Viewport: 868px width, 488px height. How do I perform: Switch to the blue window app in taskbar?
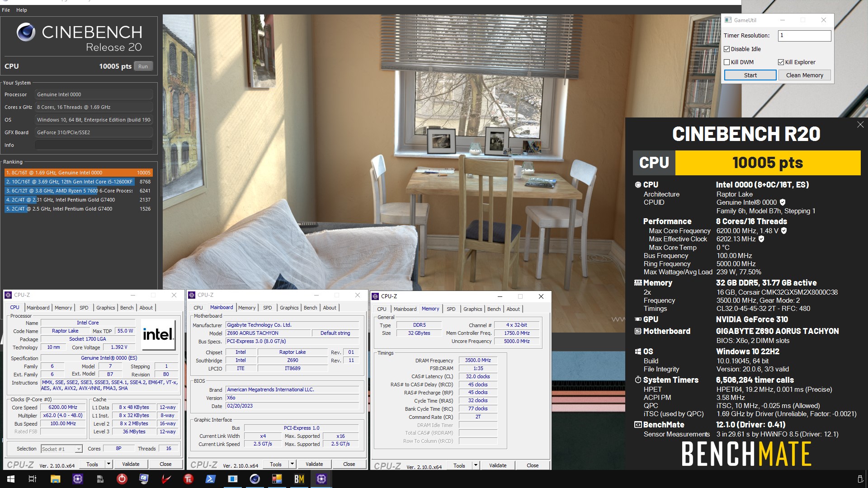(x=233, y=479)
